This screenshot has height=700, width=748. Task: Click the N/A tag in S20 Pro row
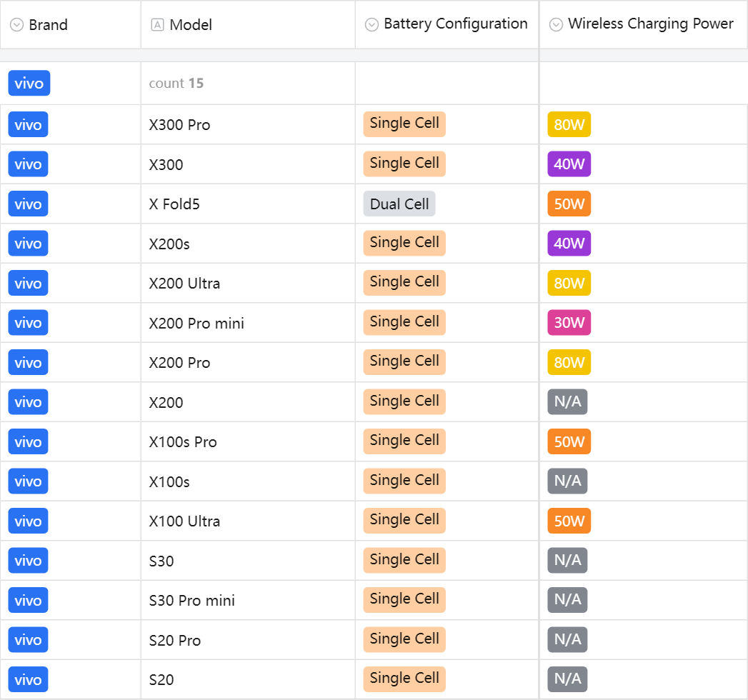coord(568,640)
